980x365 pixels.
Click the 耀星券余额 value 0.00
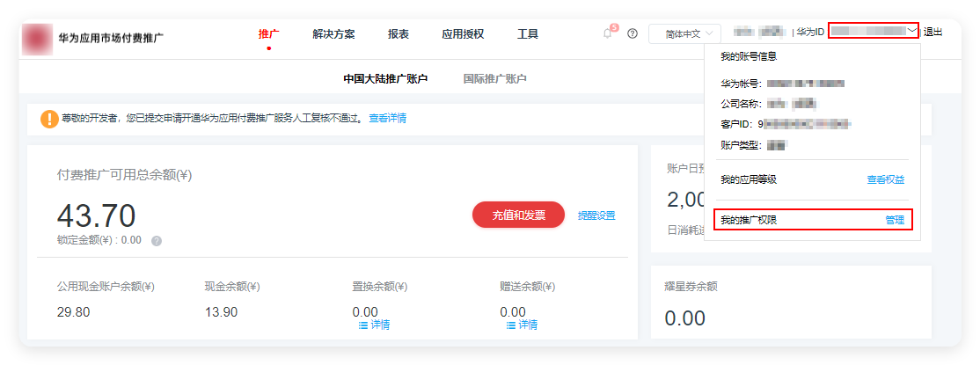(685, 318)
